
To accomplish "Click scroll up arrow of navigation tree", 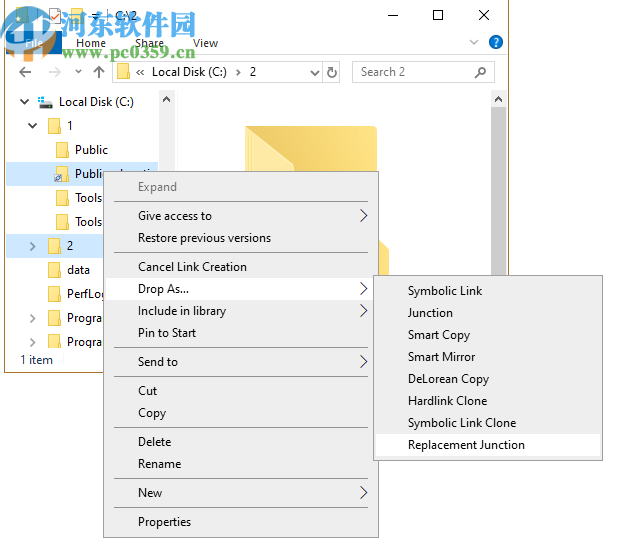I will coord(166,99).
